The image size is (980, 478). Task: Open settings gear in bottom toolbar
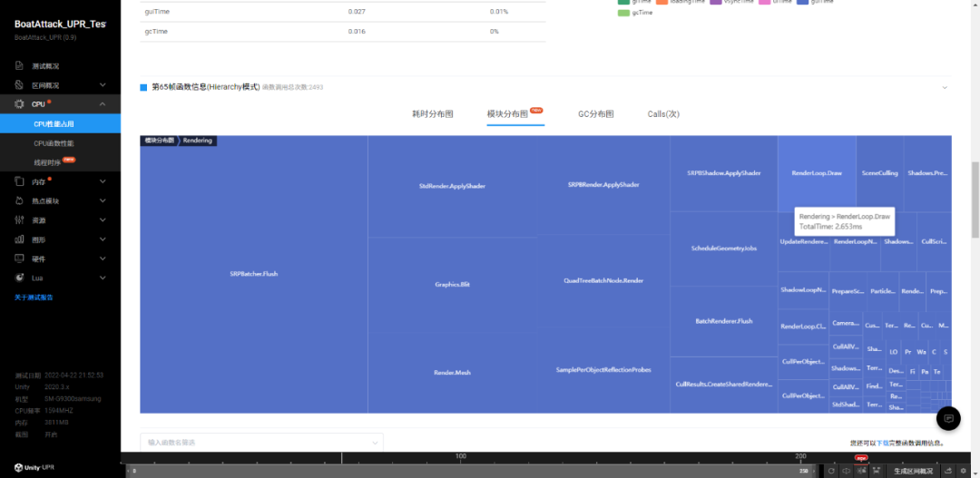[964, 471]
